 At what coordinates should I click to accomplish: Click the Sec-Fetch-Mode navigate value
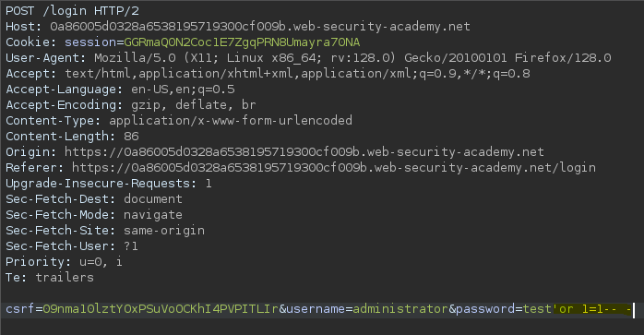pos(153,215)
